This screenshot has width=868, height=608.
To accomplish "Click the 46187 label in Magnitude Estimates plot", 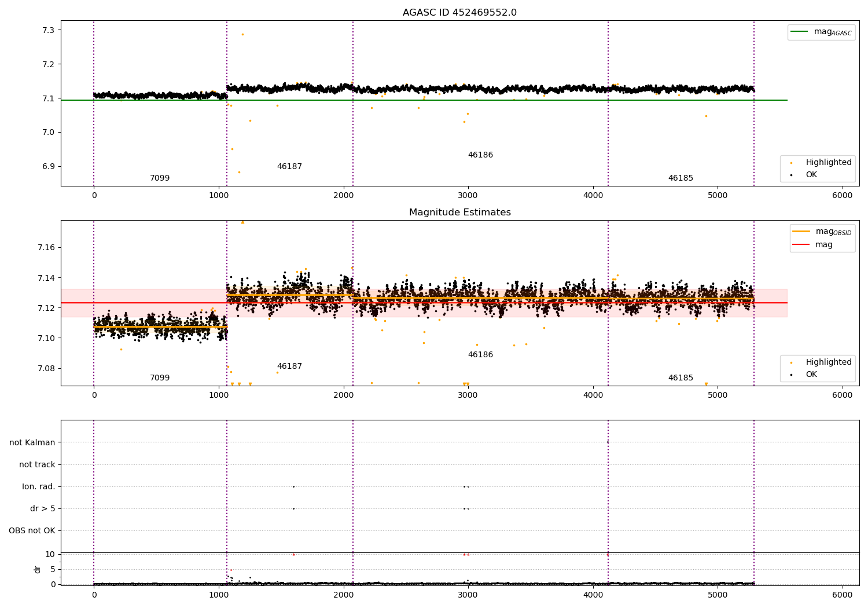I will click(289, 367).
